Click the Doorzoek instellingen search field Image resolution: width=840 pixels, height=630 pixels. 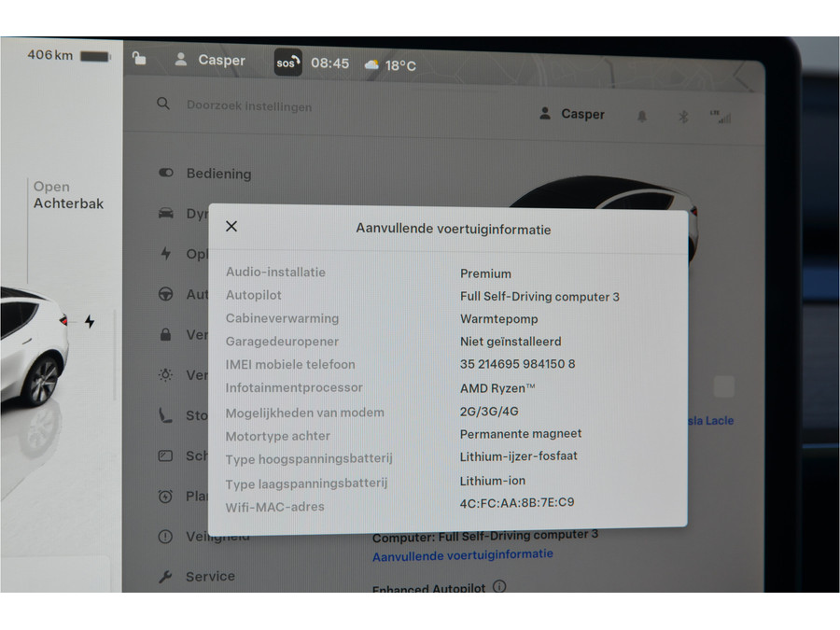[249, 106]
